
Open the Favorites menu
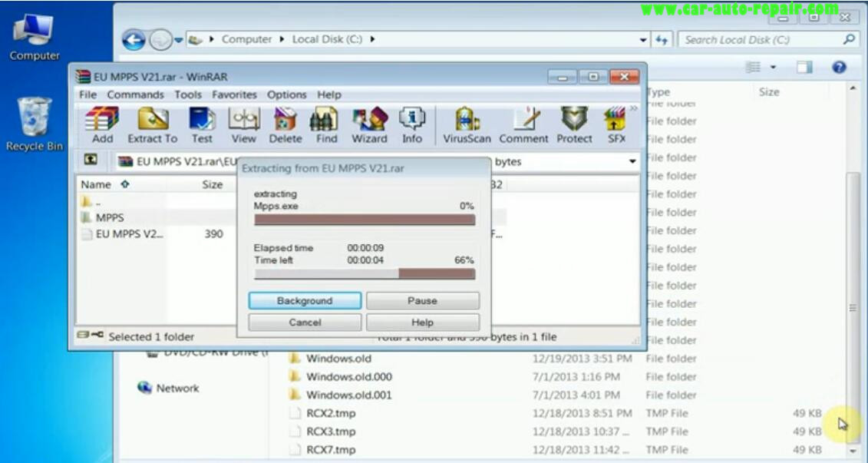point(234,94)
